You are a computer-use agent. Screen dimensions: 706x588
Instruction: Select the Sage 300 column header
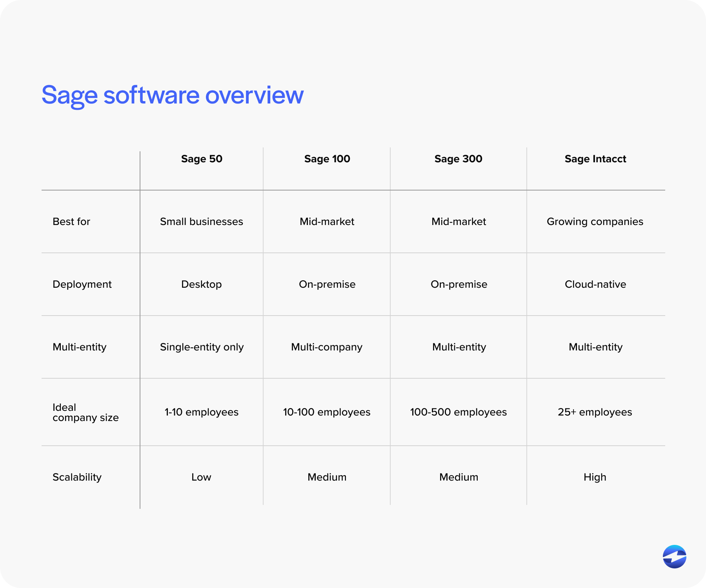pos(458,159)
